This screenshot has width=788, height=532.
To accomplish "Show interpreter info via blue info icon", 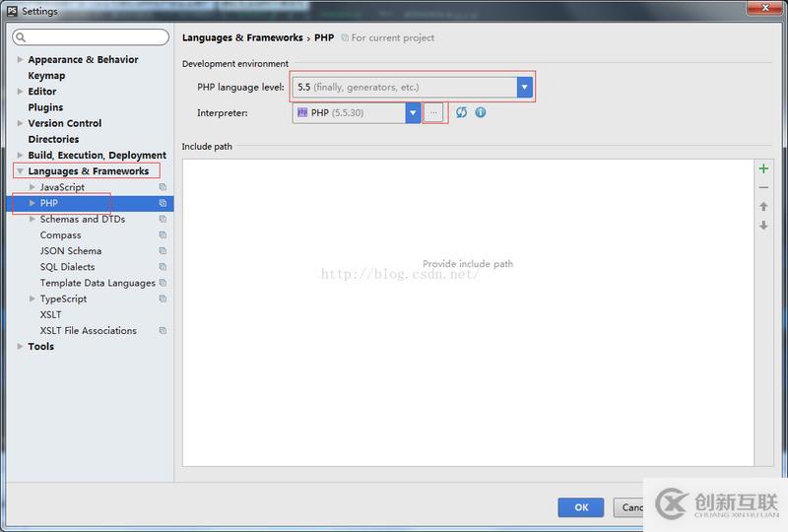I will 481,112.
